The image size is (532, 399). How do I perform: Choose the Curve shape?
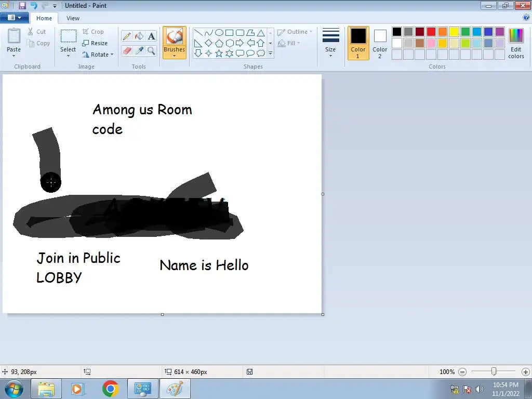(209, 33)
